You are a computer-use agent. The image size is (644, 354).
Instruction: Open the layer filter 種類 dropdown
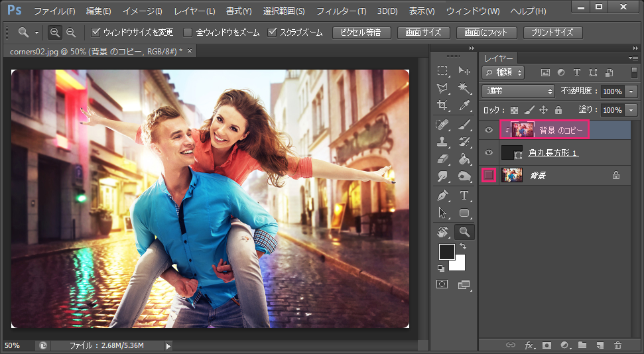503,73
